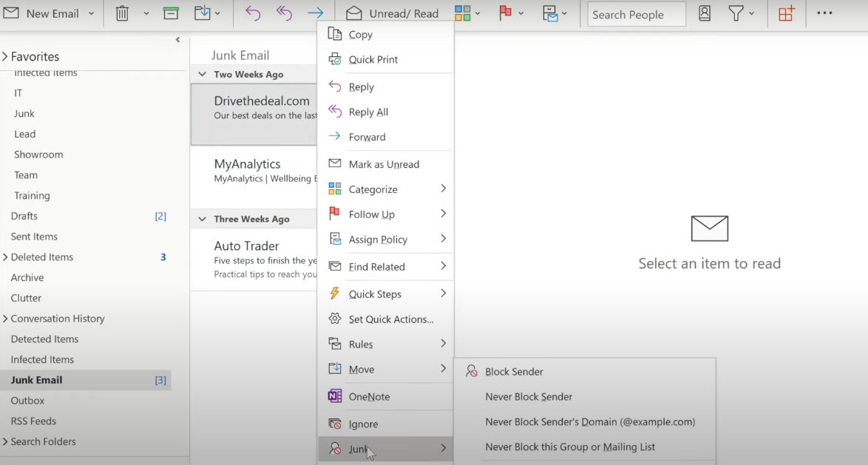Expand the Deleted Items folder
Screen dimensions: 868x465
tap(5, 257)
